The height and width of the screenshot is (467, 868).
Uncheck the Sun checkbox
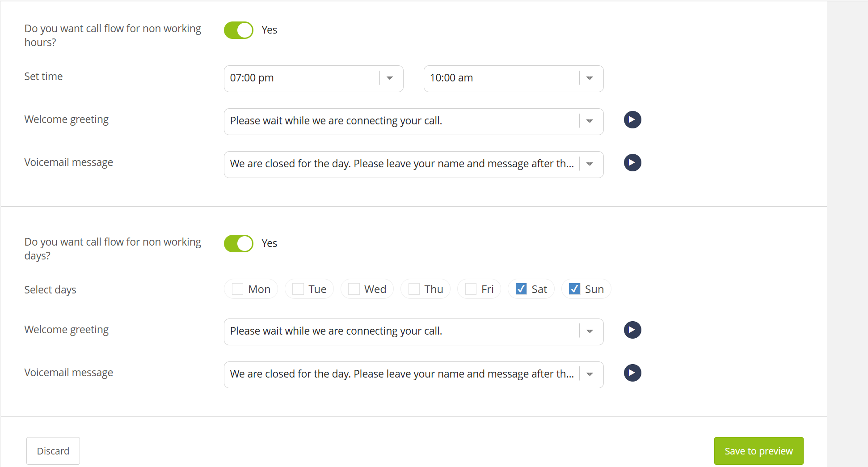tap(574, 289)
